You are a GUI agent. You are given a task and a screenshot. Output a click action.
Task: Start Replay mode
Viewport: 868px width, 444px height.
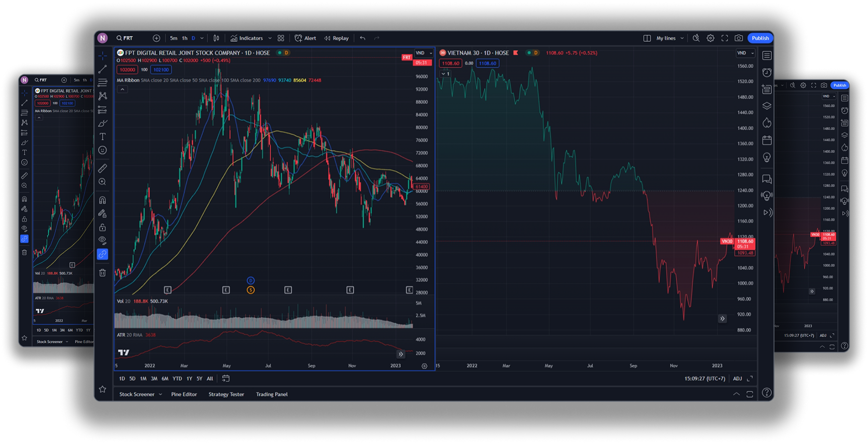337,38
